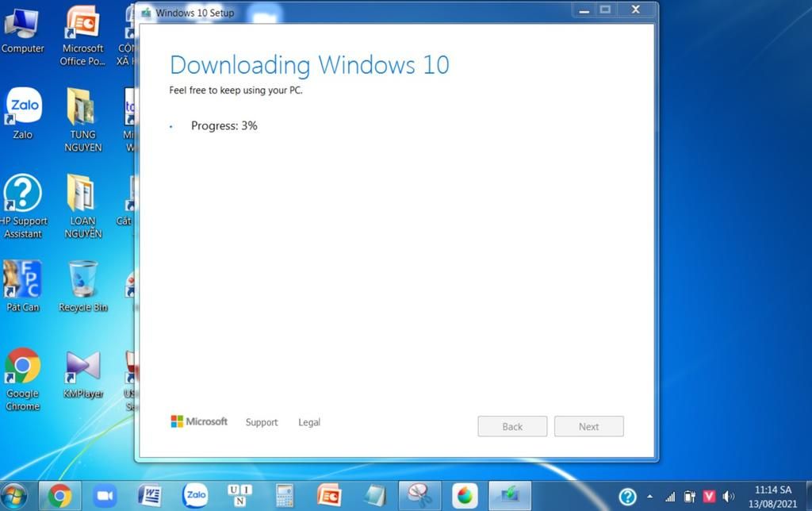This screenshot has height=511, width=812.
Task: Open Microsoft Word from the taskbar
Action: 150,496
